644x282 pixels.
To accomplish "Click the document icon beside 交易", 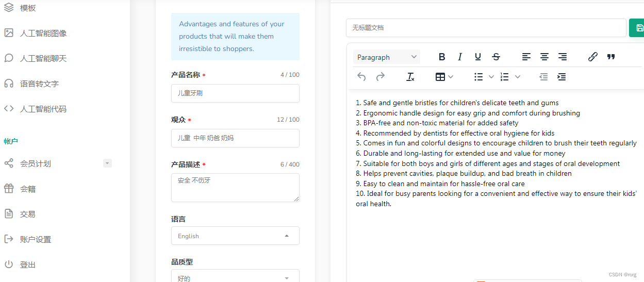I will (x=9, y=214).
